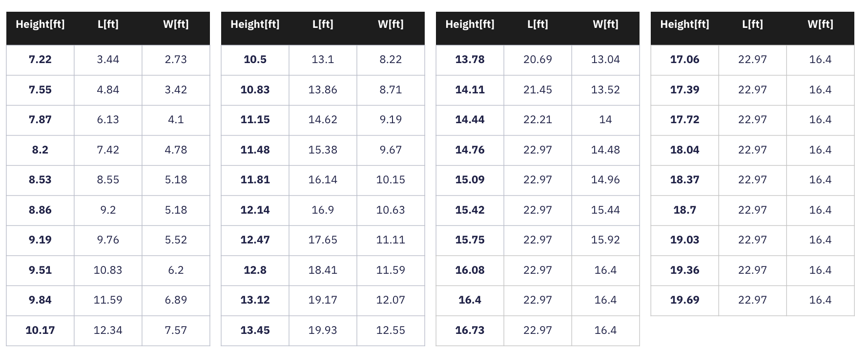
Task: Click the cell showing 19.93
Action: click(323, 330)
